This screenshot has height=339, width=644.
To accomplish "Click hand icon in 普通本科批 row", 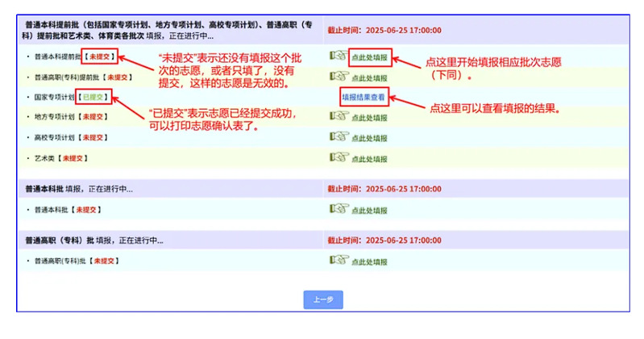I will click(339, 210).
